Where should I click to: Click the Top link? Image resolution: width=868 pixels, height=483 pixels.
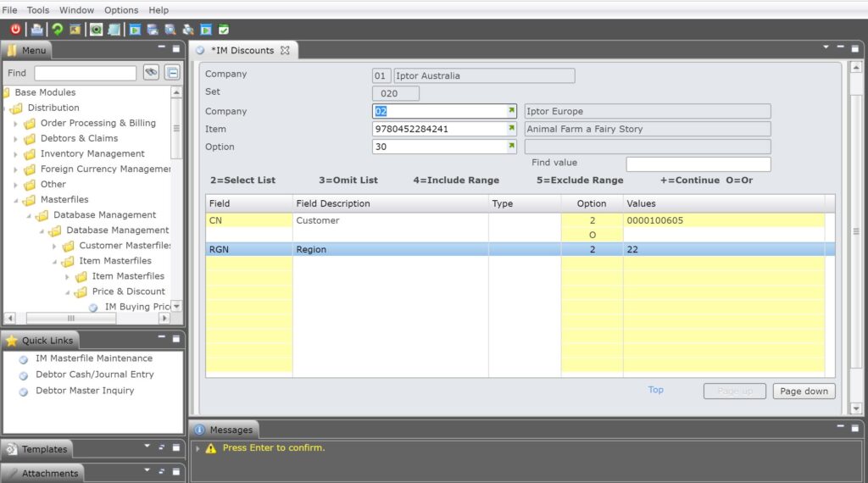coord(655,390)
